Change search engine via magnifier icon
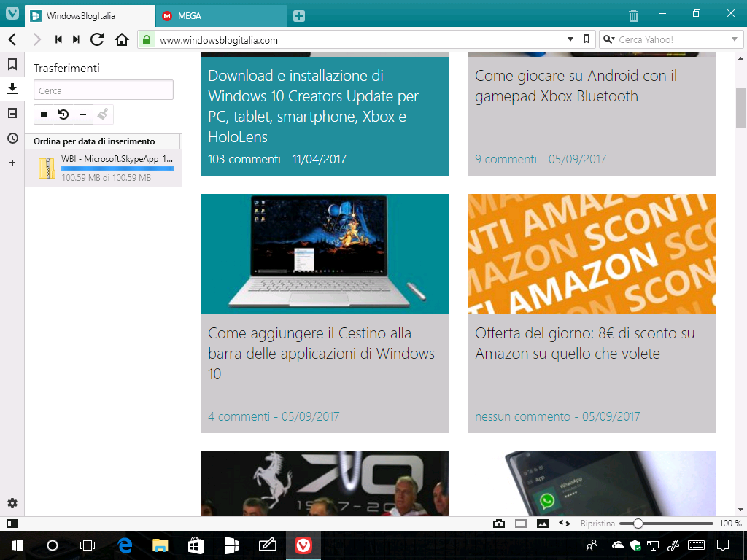This screenshot has width=747, height=560. pos(608,39)
